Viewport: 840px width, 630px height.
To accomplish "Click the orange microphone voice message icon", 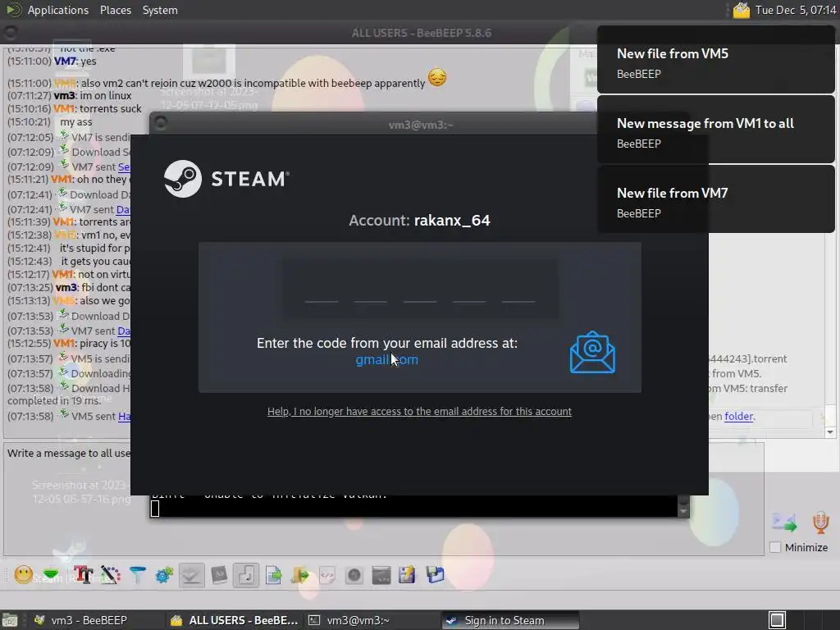I will click(x=820, y=523).
